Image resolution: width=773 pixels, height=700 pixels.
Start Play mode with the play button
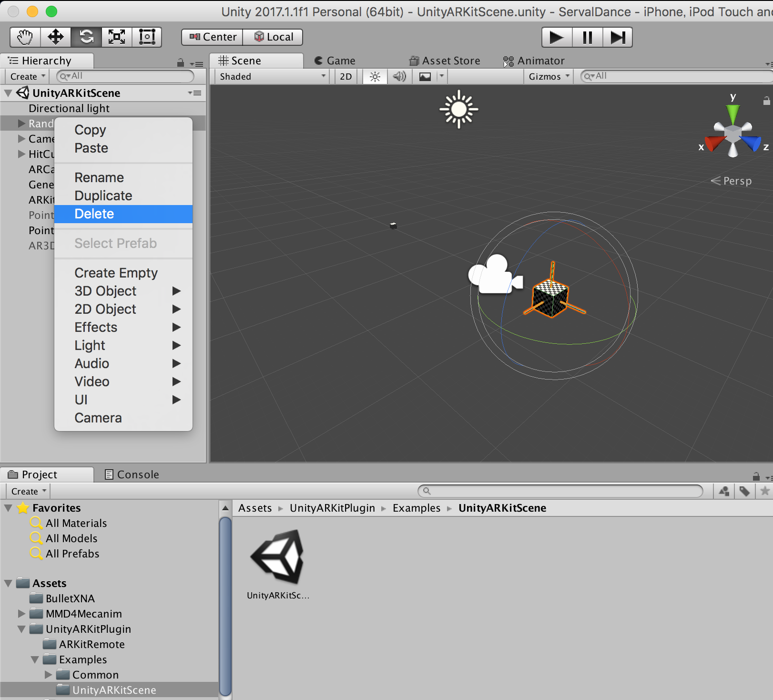pyautogui.click(x=557, y=37)
